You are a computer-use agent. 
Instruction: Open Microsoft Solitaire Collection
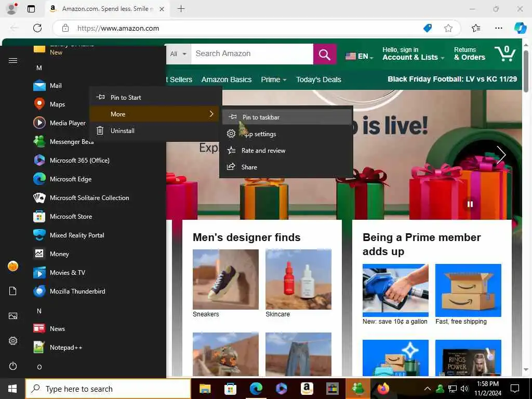(x=81, y=197)
